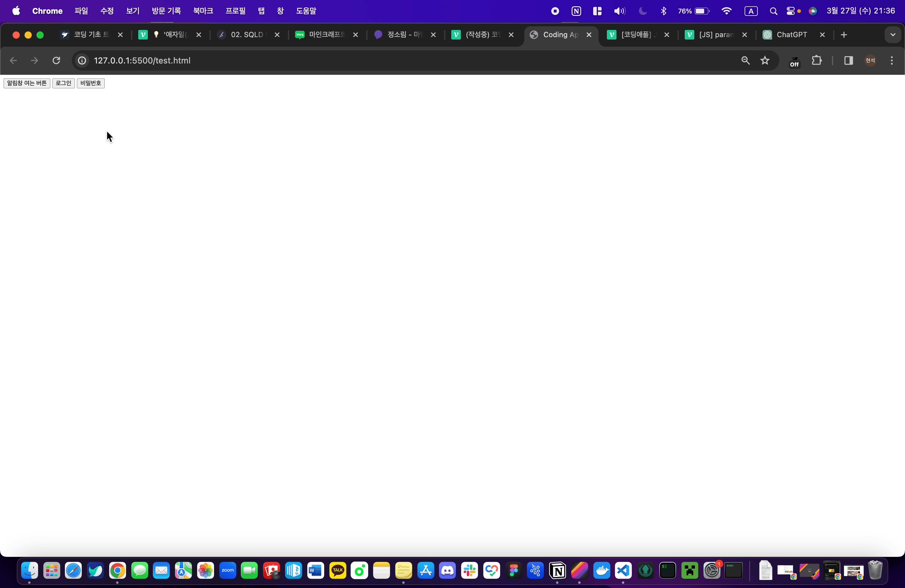The height and width of the screenshot is (588, 905).
Task: Open Chrome three-dot menu
Action: (892, 60)
